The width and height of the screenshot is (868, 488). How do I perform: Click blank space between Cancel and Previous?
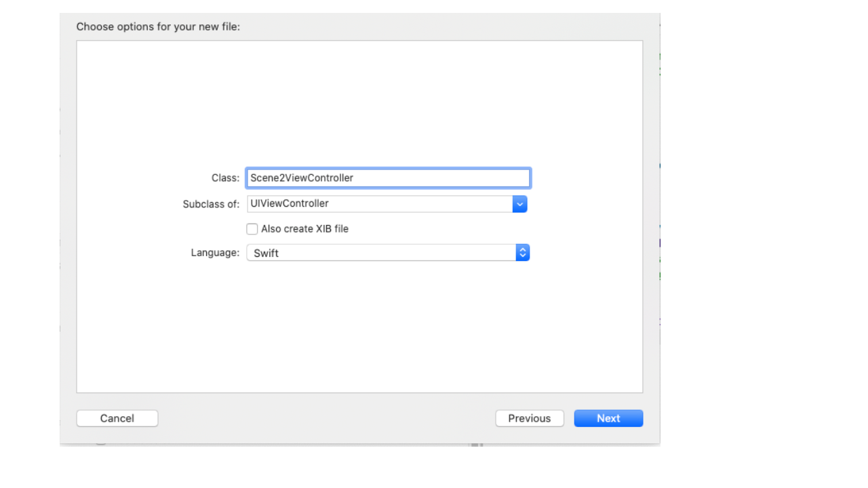325,418
